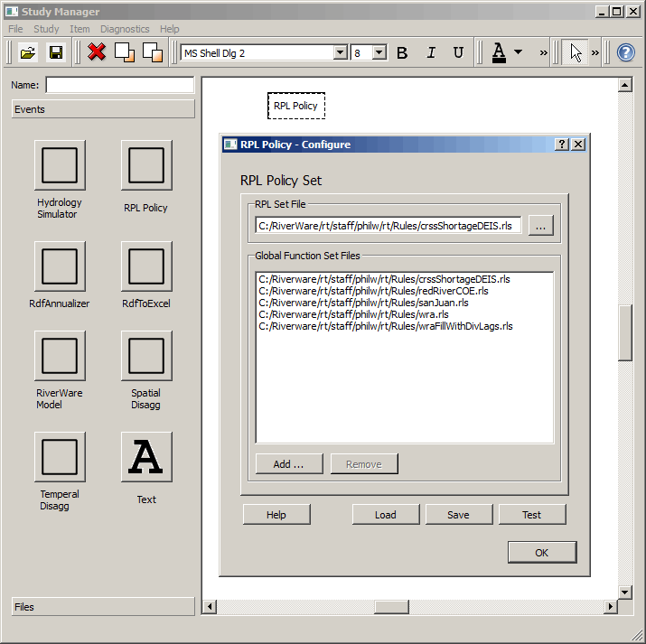646x644 pixels.
Task: Click the vertical scrollbar thumb
Action: click(x=625, y=332)
